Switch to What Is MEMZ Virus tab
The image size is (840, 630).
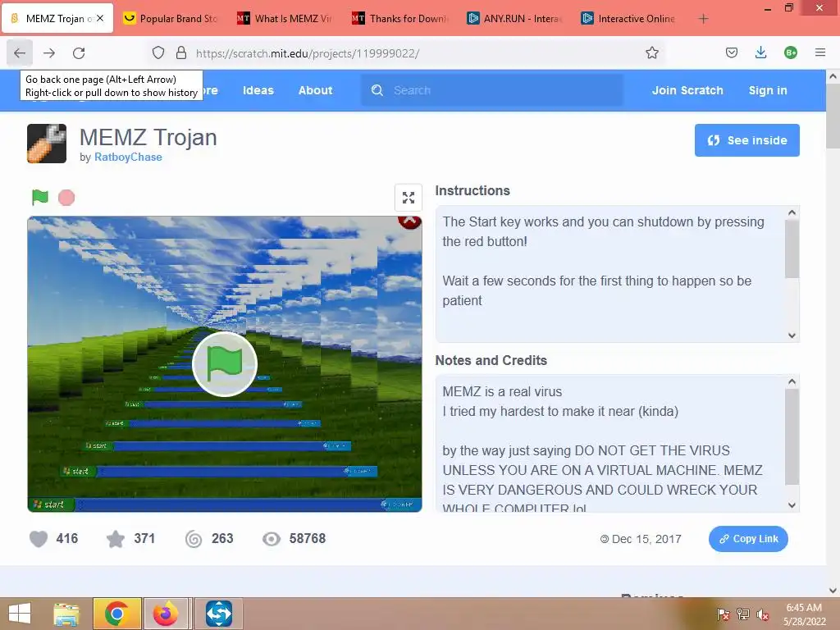pyautogui.click(x=286, y=18)
